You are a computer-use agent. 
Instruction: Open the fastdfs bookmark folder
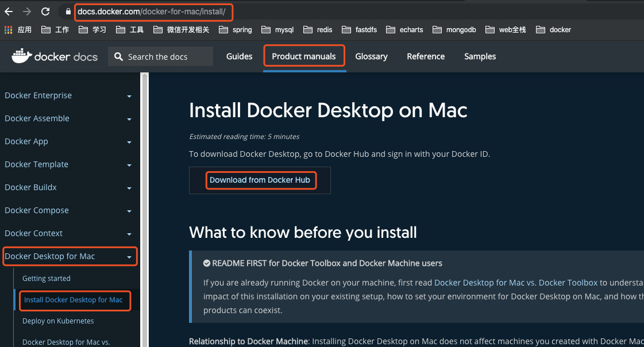[360, 29]
